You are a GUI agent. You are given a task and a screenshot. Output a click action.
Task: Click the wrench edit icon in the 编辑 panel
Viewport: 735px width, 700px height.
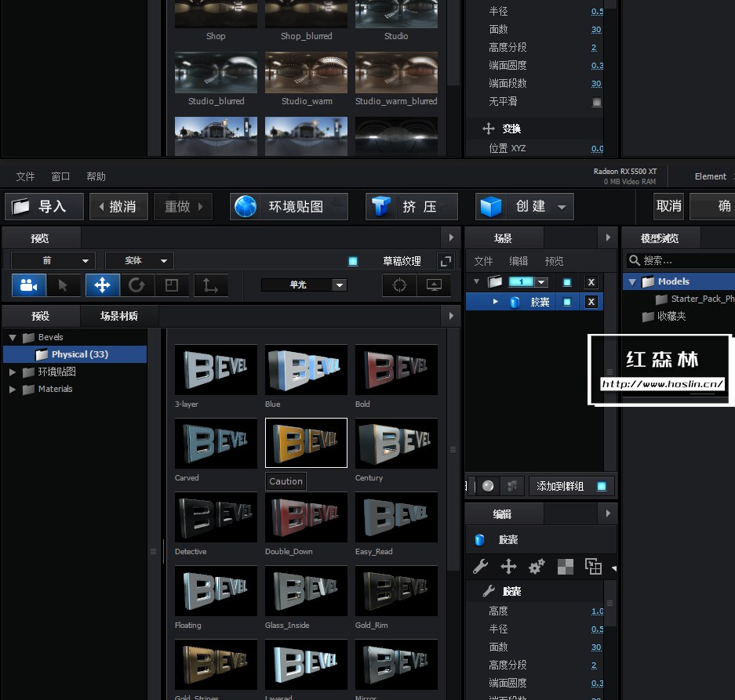481,566
